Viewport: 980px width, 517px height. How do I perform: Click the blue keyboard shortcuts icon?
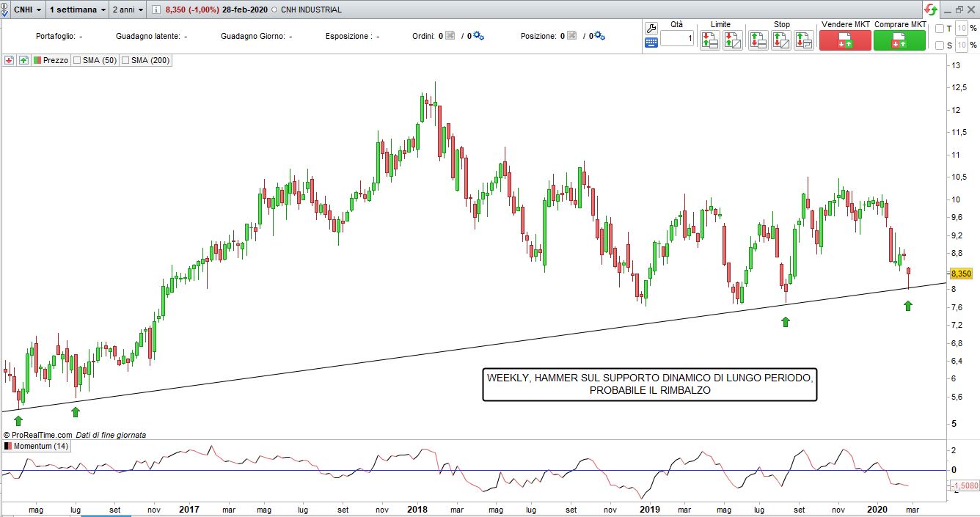click(651, 43)
